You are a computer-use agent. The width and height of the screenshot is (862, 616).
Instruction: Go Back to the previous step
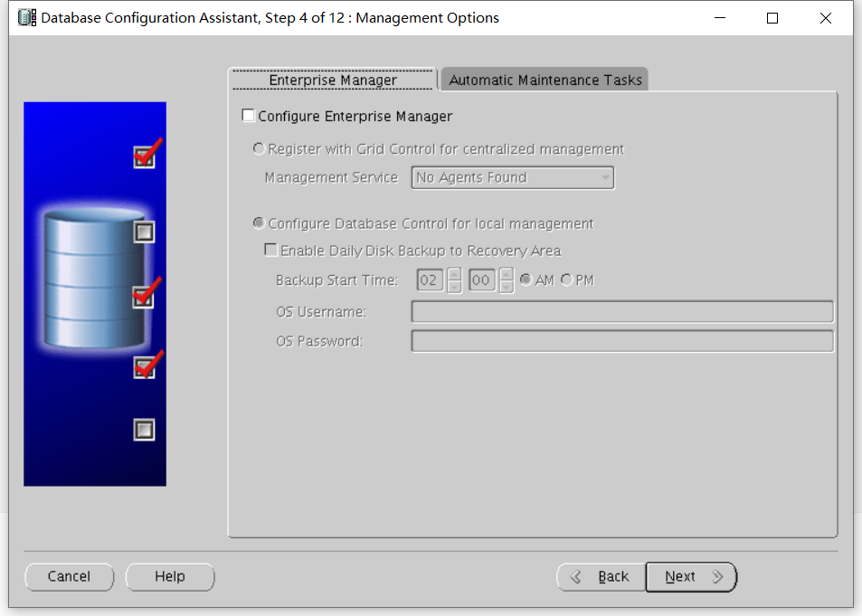click(601, 576)
